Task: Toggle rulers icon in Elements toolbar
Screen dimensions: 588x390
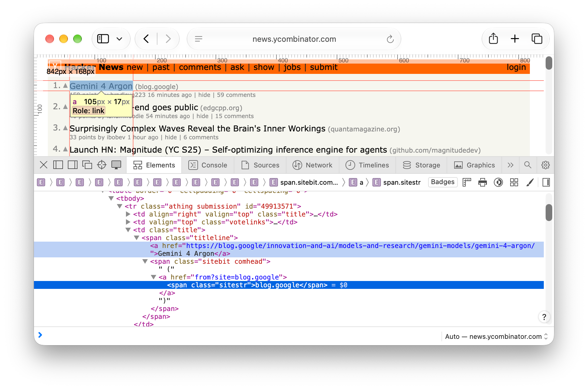Action: (x=467, y=182)
